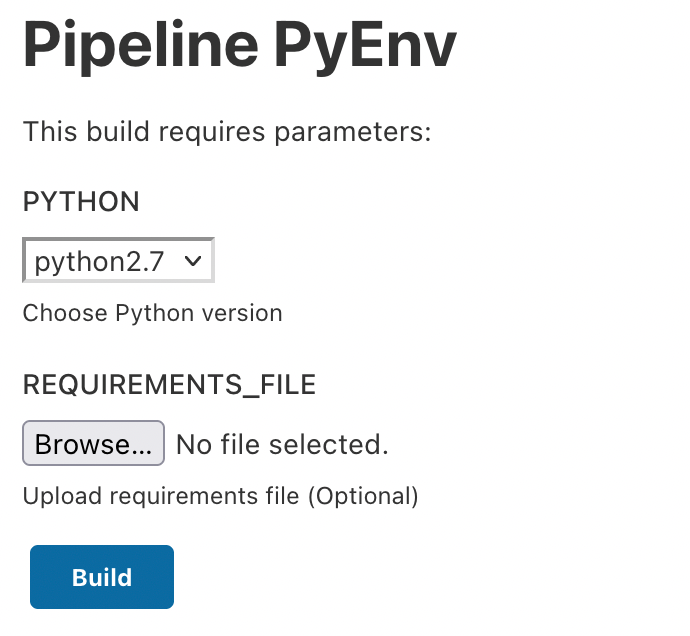
Task: Click the chevron arrow in python2.7 select
Action: pos(193,262)
